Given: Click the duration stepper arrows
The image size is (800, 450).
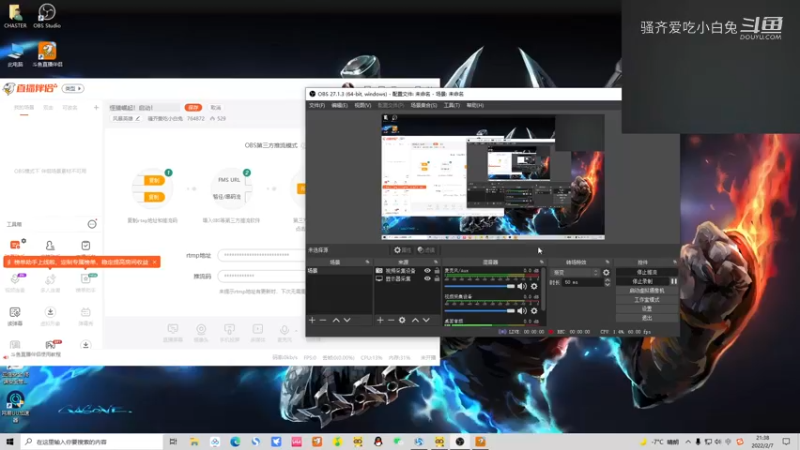Looking at the screenshot, I should pos(607,282).
